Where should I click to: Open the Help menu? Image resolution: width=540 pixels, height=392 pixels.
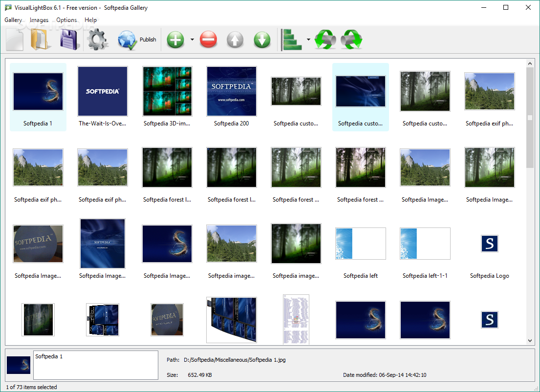pos(90,20)
